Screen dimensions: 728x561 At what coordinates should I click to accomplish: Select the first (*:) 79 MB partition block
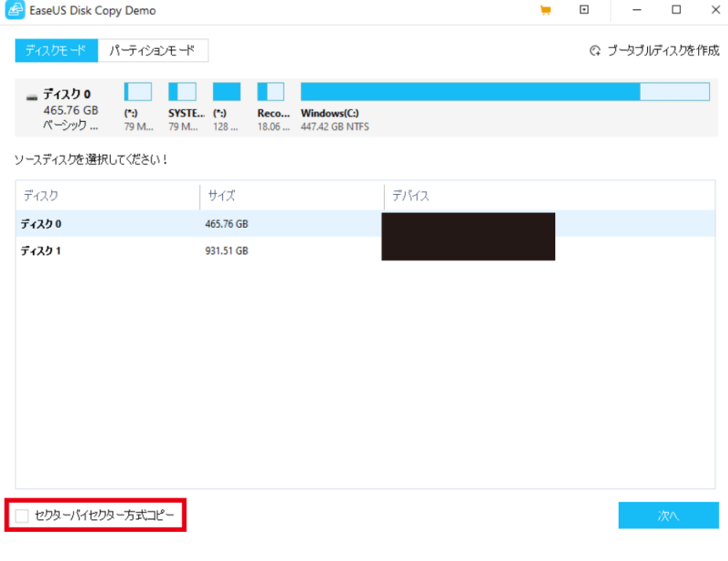(138, 91)
